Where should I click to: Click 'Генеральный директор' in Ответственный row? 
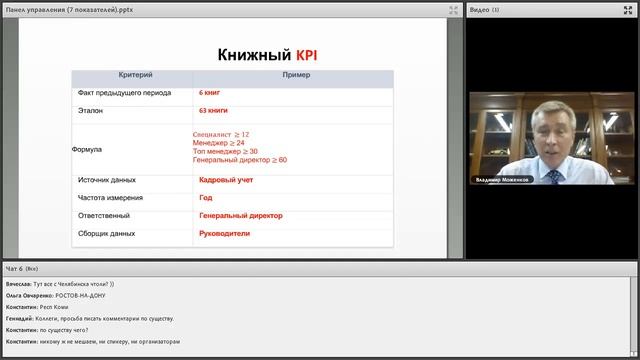pos(241,216)
